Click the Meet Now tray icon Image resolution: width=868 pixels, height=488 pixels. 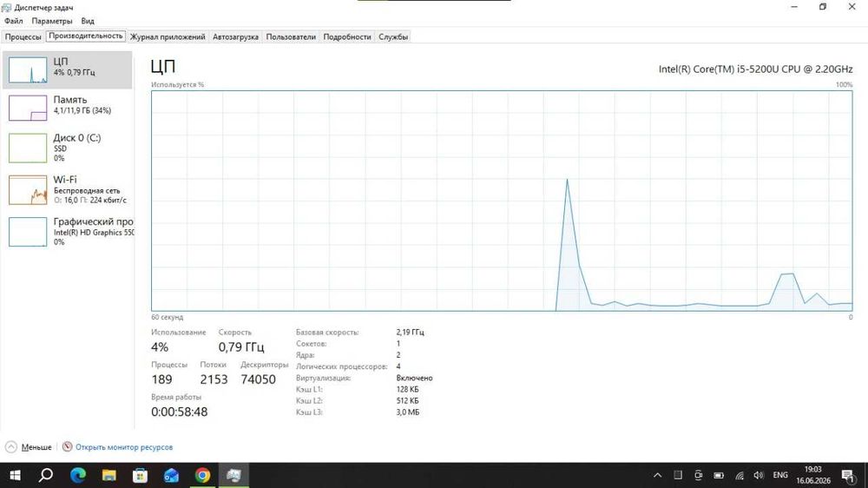(698, 475)
